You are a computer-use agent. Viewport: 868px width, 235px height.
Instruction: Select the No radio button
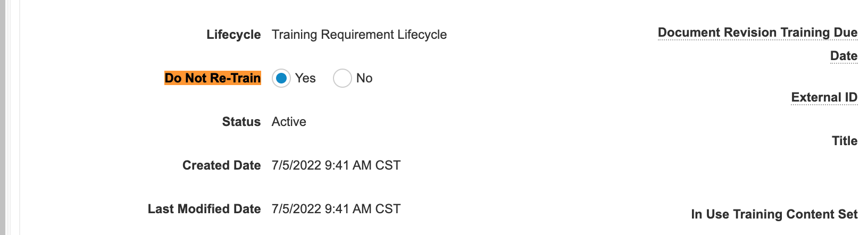(342, 78)
